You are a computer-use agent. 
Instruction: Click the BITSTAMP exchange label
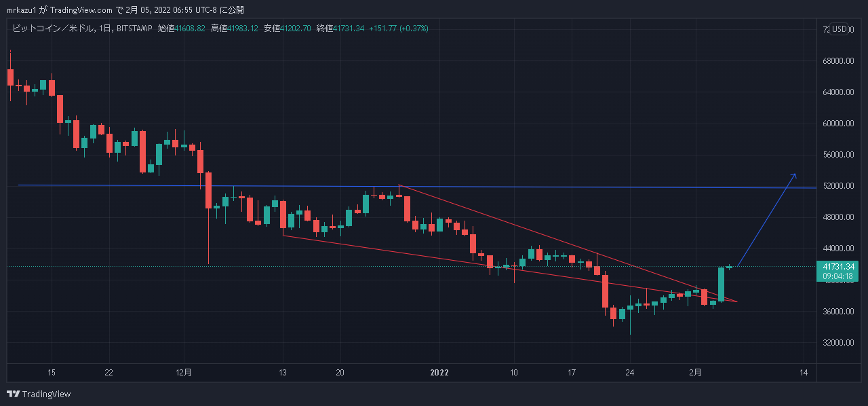pos(135,29)
